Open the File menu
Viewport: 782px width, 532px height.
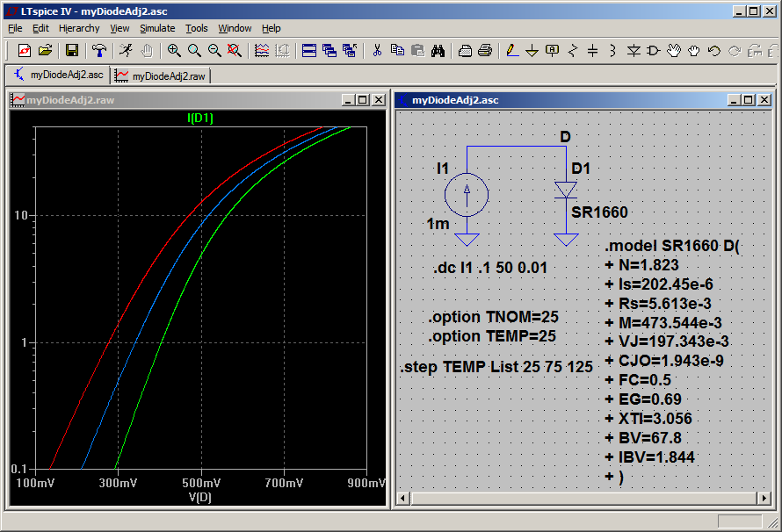[x=15, y=28]
